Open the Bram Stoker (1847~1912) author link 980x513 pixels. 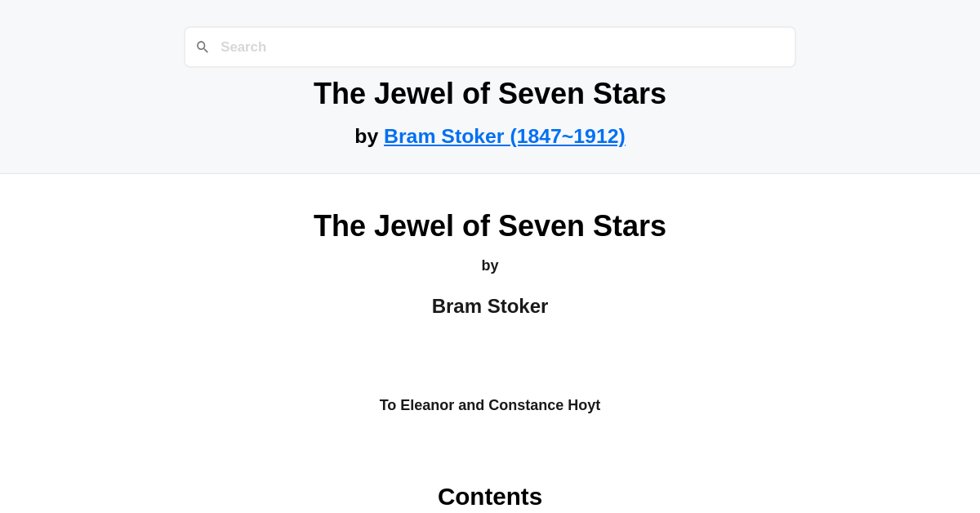tap(504, 136)
